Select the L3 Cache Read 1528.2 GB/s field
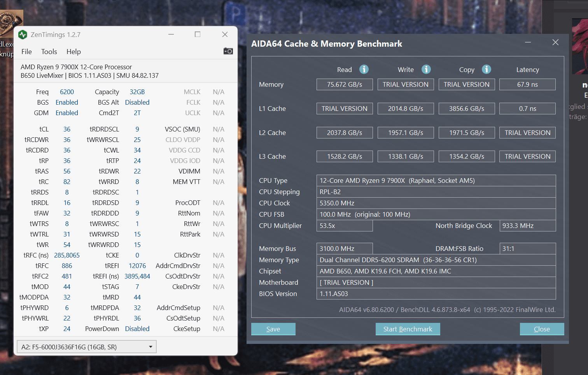Screen dimensions: 588x375 (x=345, y=156)
